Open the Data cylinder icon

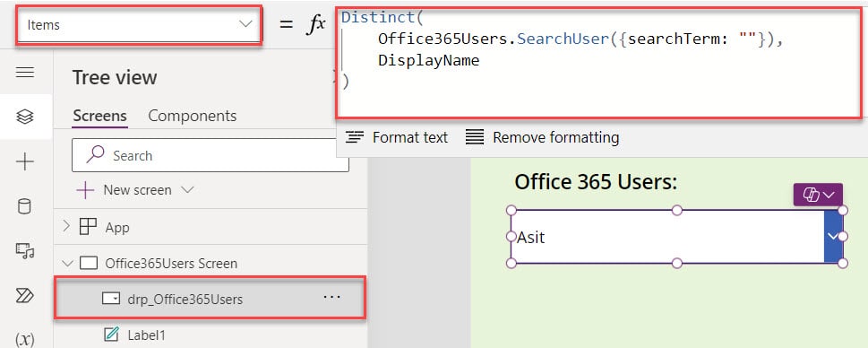pos(25,206)
